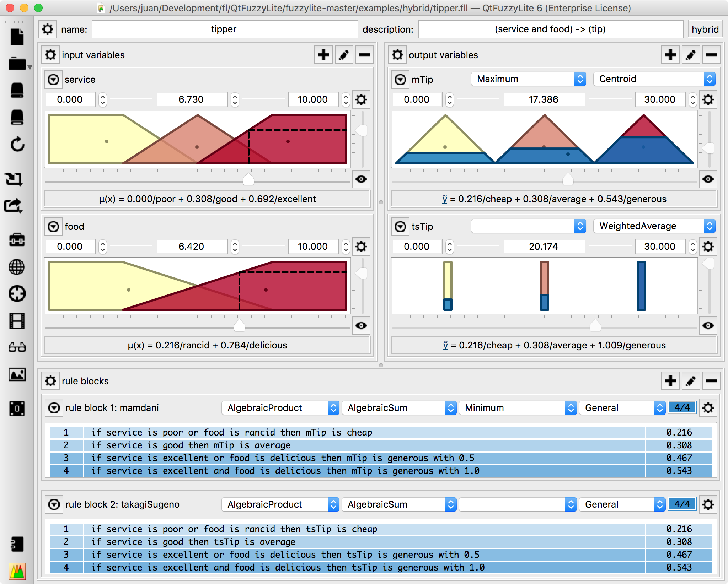
Task: Edit input variable with pencil icon
Action: 344,55
